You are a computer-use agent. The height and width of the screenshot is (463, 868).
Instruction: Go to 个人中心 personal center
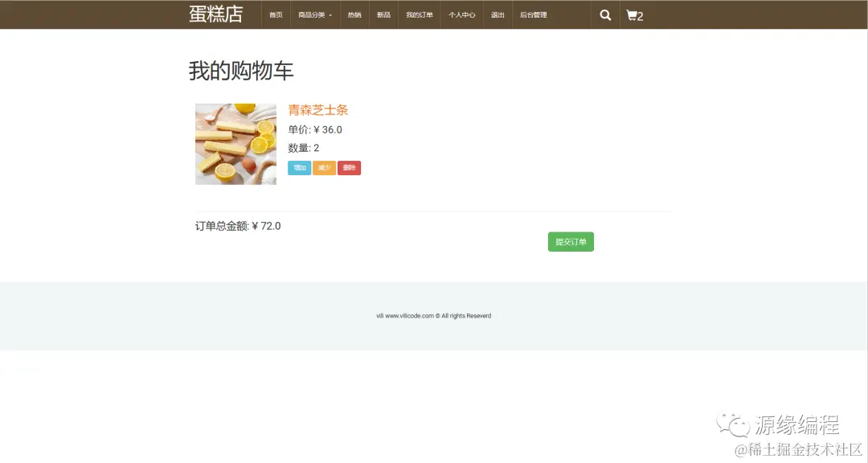[461, 14]
